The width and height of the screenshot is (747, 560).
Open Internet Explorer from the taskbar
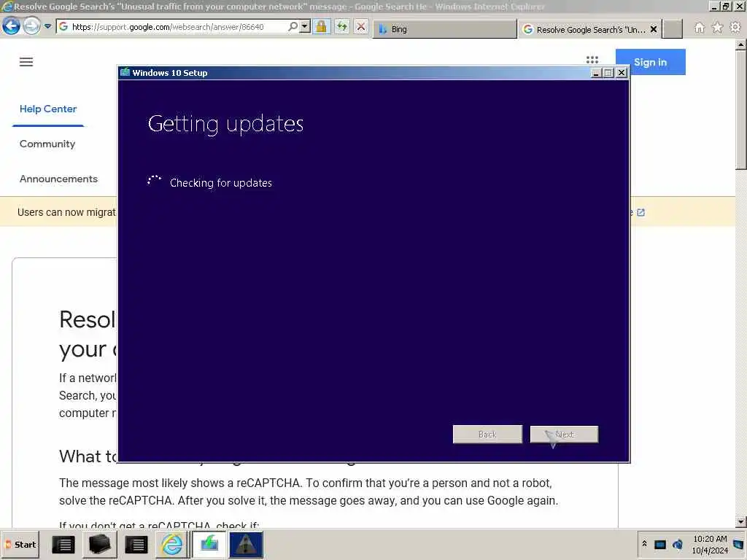coord(172,544)
